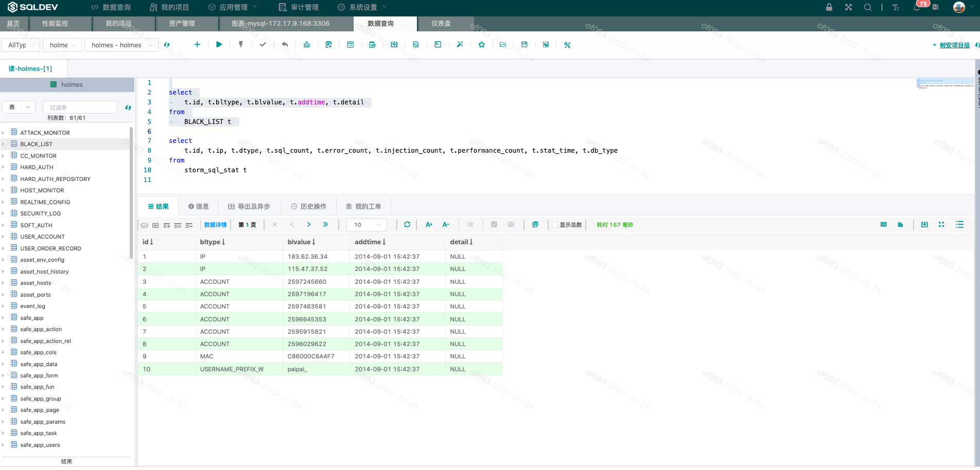Click the save disk icon in toolbar
The width and height of the screenshot is (980, 470).
click(524, 45)
